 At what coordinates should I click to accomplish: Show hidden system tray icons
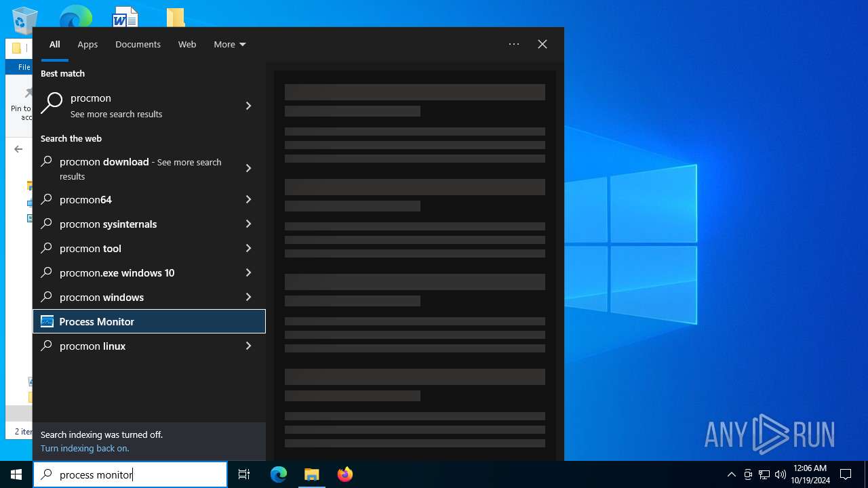pyautogui.click(x=731, y=474)
